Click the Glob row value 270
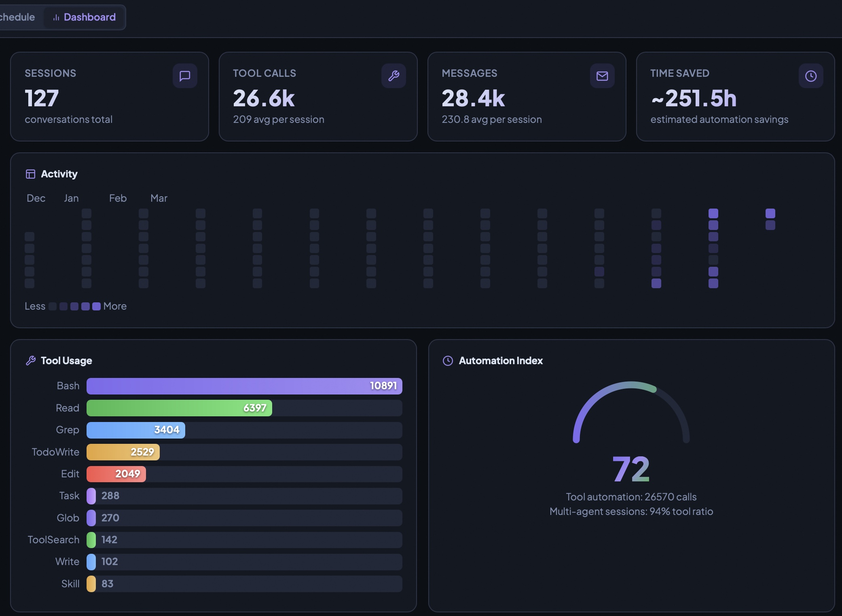This screenshot has width=842, height=616. 110,518
